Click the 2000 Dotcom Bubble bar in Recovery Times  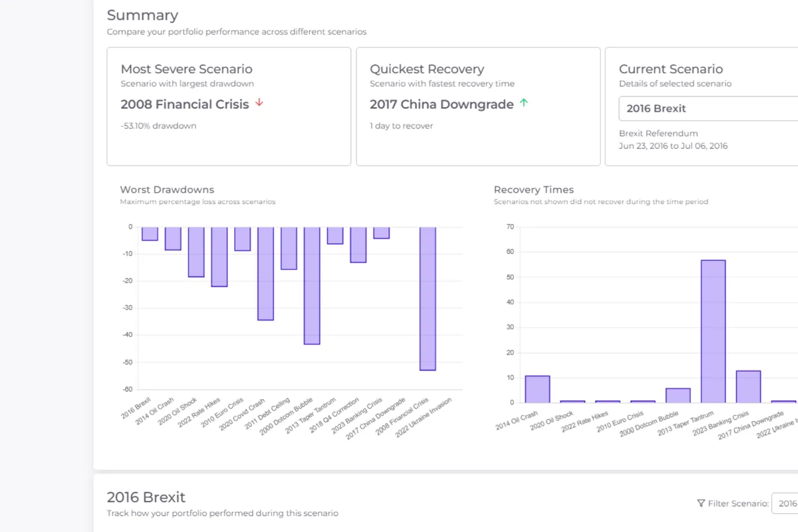(x=678, y=395)
